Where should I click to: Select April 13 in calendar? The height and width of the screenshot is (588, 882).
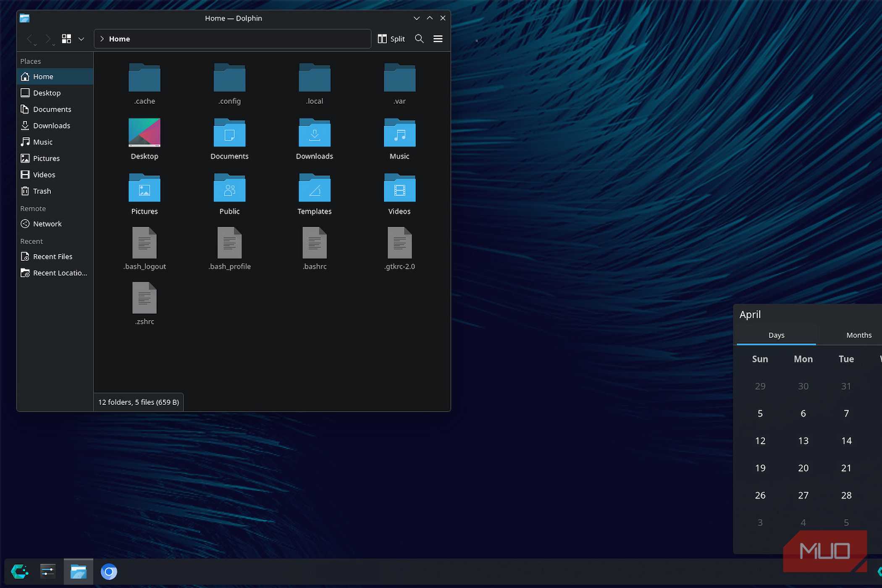803,441
